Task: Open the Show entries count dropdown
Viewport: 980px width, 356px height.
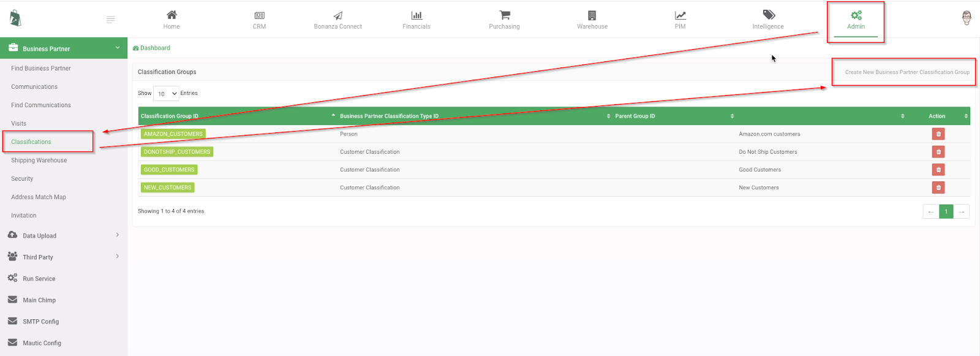Action: pos(166,94)
